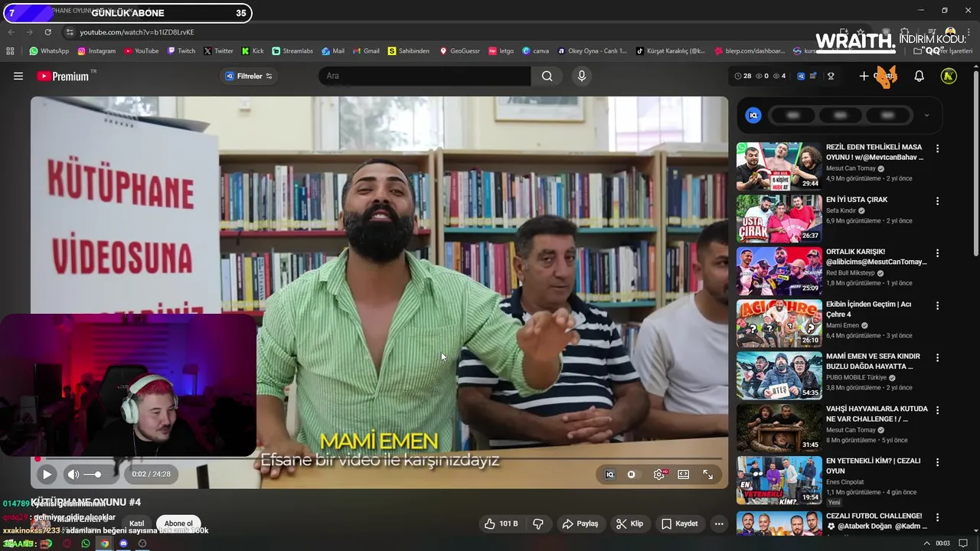Viewport: 980px width, 551px height.
Task: Open options for EN YETENEKLİ KİM video
Action: tap(937, 462)
